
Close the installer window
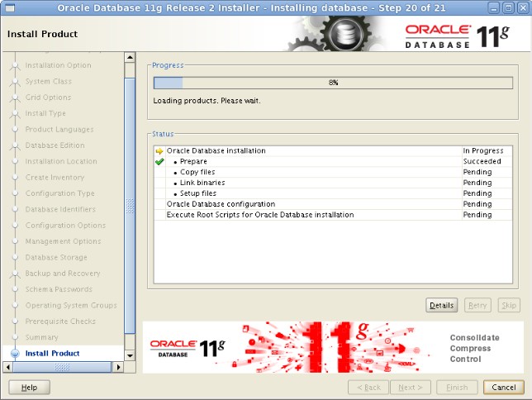point(523,7)
